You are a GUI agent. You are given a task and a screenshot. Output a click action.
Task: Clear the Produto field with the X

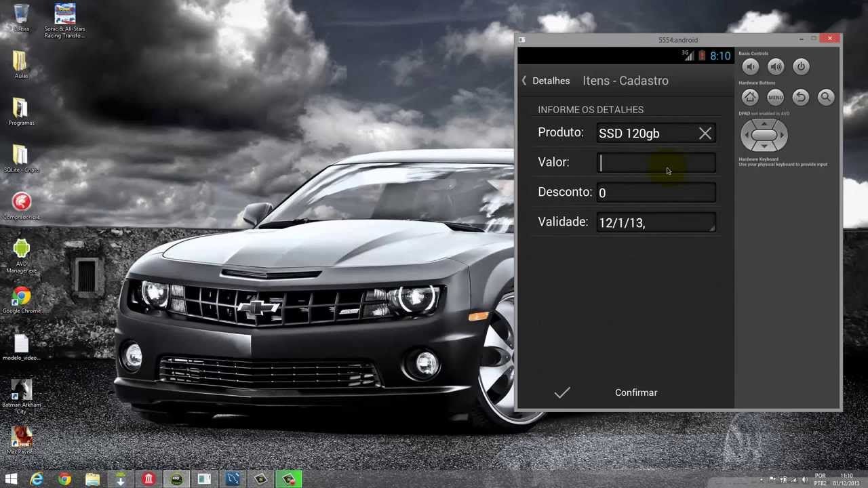705,134
